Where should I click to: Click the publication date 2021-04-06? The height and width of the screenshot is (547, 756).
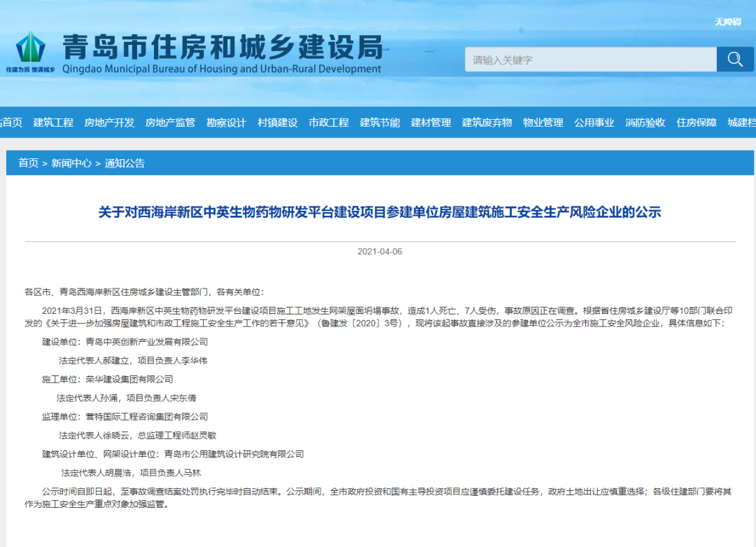[379, 251]
